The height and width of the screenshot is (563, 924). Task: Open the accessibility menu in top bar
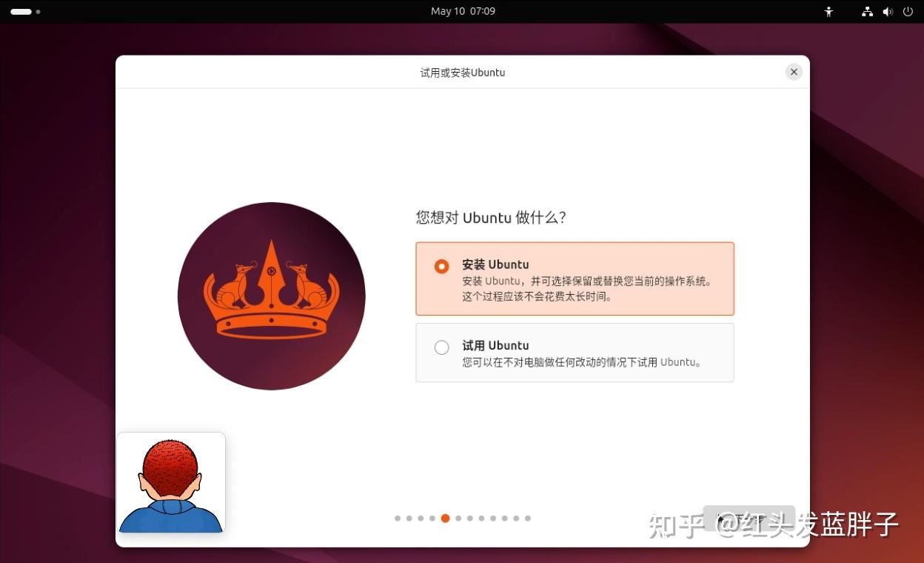pos(828,11)
